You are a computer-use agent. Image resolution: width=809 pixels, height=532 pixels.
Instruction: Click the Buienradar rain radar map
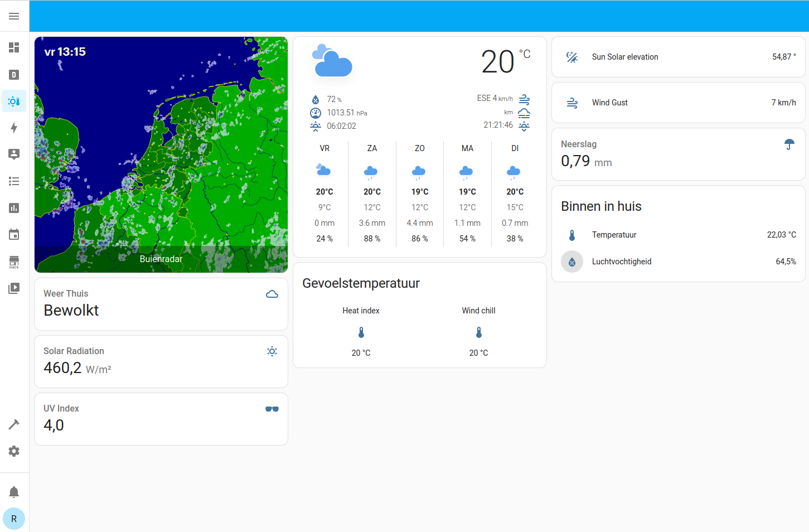click(161, 154)
